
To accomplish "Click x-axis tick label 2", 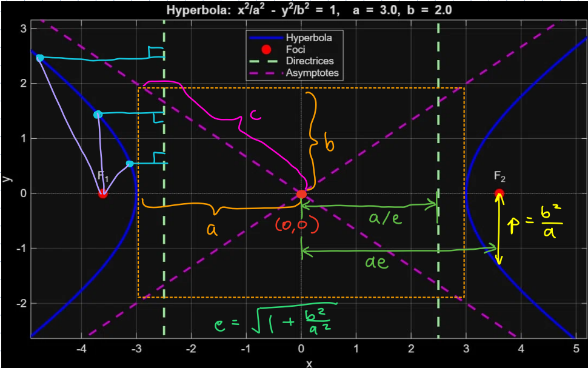I will (x=411, y=349).
